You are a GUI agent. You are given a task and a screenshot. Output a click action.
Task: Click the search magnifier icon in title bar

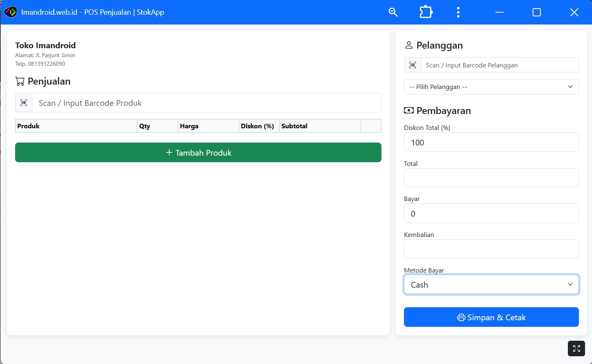coord(393,12)
